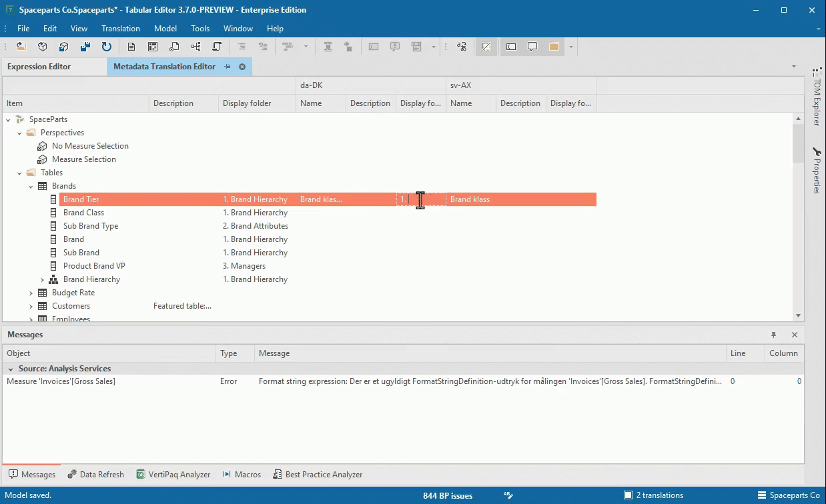826x504 pixels.
Task: Click the translation language toolbar icon
Action: click(462, 47)
